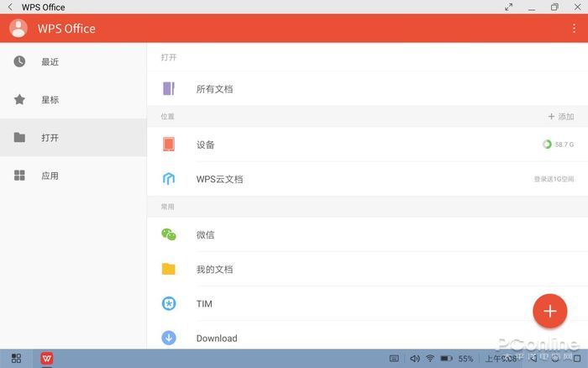The height and width of the screenshot is (368, 588).
Task: Click the blue TIM star icon
Action: point(169,303)
